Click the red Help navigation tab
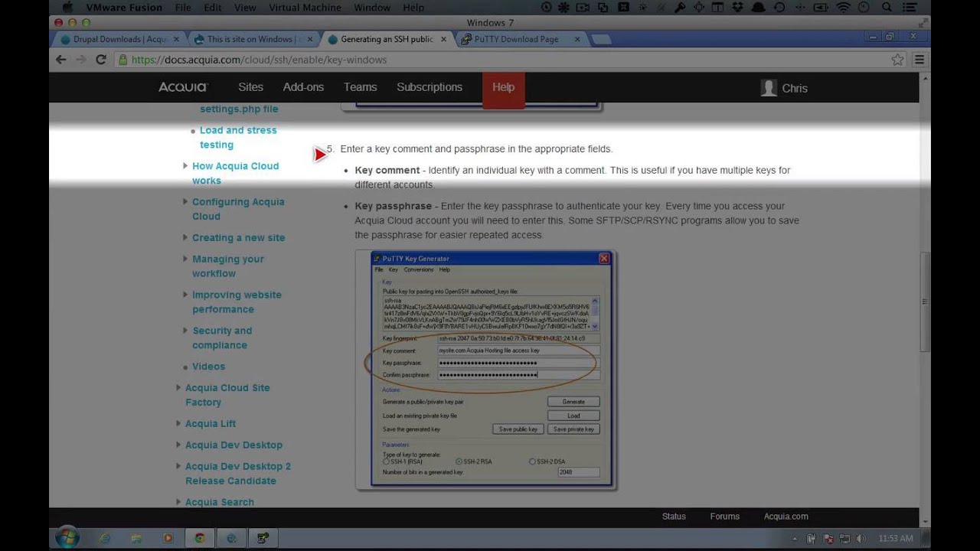The height and width of the screenshot is (551, 980). click(x=503, y=89)
